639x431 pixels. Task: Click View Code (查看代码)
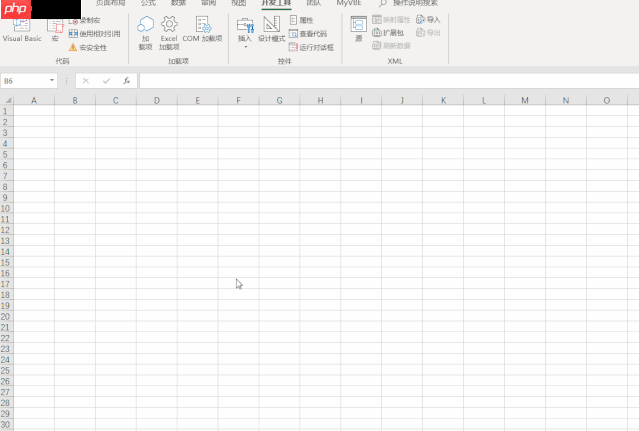[308, 34]
